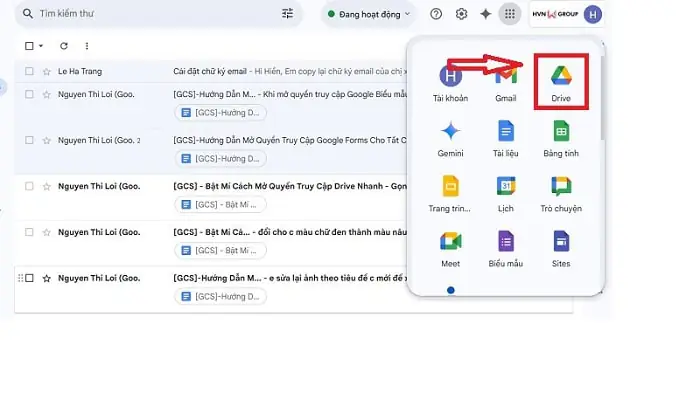Check the 'đổi cho c màu chữ' email checkbox
700x393 pixels.
tap(29, 232)
